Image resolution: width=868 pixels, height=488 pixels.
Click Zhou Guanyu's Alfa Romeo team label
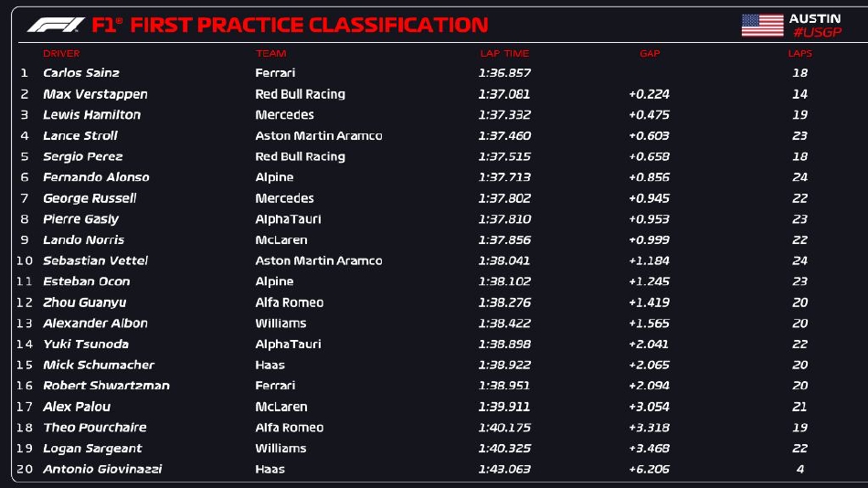289,302
